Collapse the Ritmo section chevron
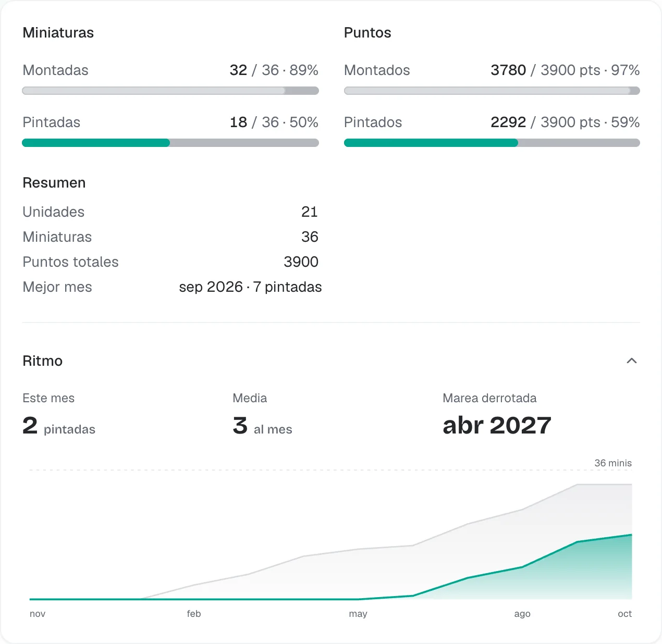Image resolution: width=662 pixels, height=644 pixels. [x=631, y=361]
